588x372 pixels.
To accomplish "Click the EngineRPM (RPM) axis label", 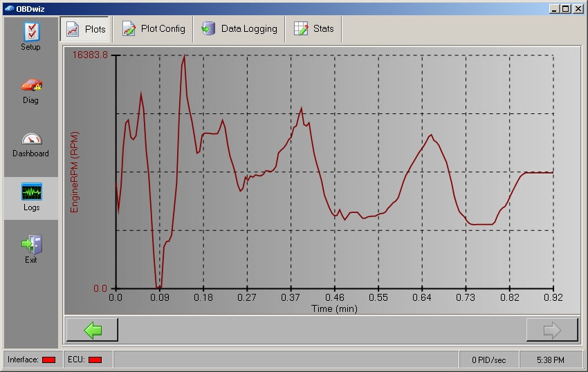I will (x=75, y=171).
